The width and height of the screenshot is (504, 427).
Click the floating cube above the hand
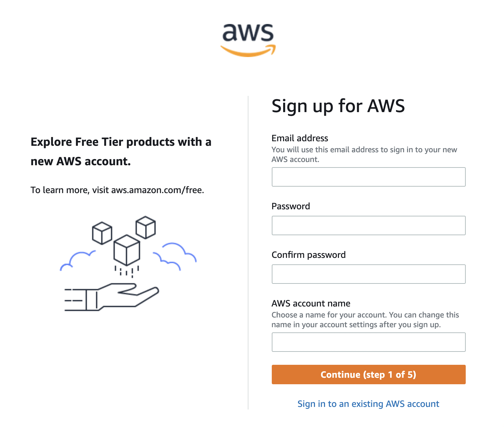click(x=126, y=251)
